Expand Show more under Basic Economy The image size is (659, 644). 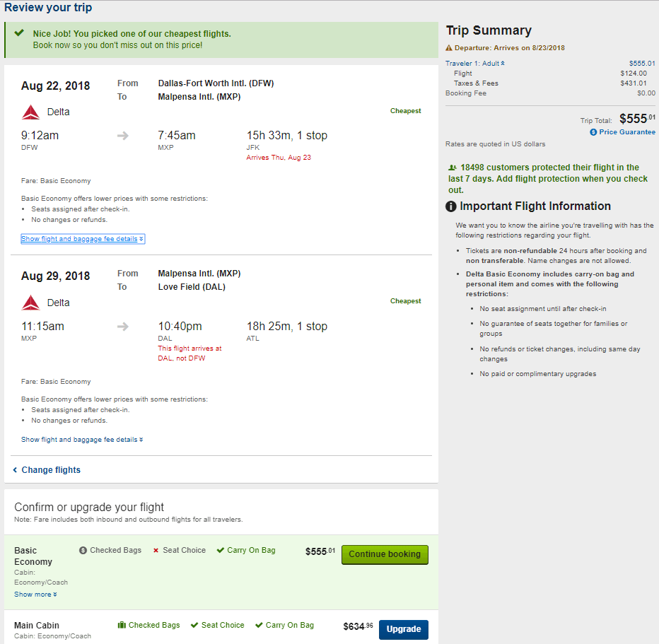click(36, 594)
